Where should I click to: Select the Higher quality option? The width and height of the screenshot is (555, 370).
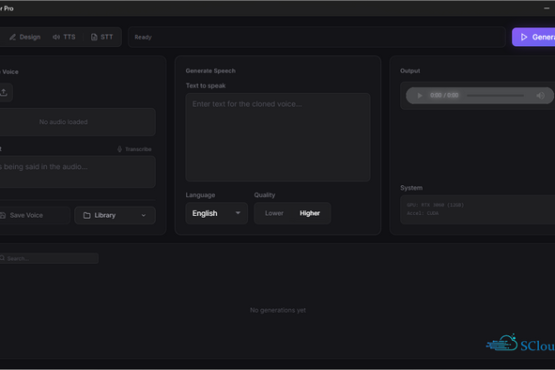[x=310, y=213]
